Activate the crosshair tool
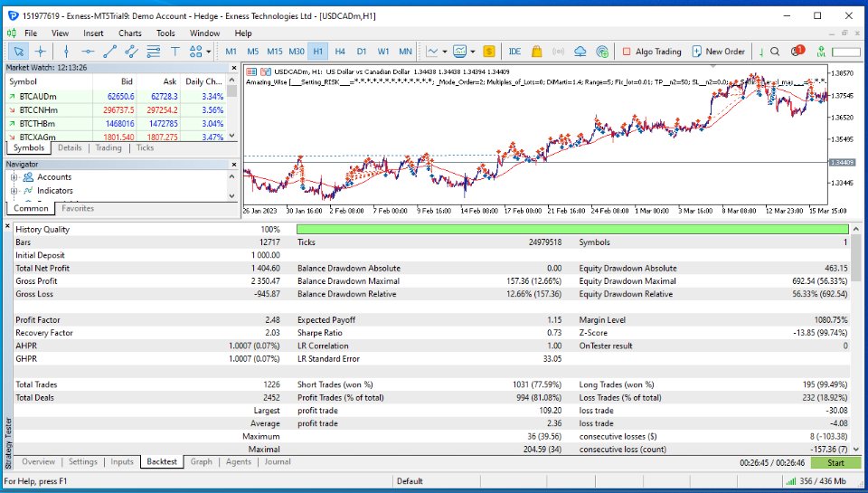 click(x=41, y=52)
